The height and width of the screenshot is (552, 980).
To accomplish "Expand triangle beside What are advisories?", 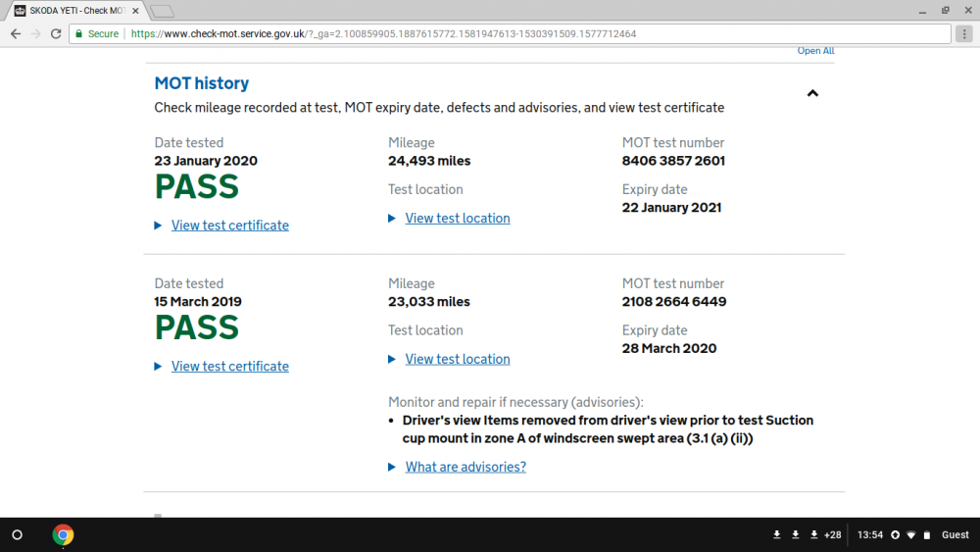I will coord(392,467).
